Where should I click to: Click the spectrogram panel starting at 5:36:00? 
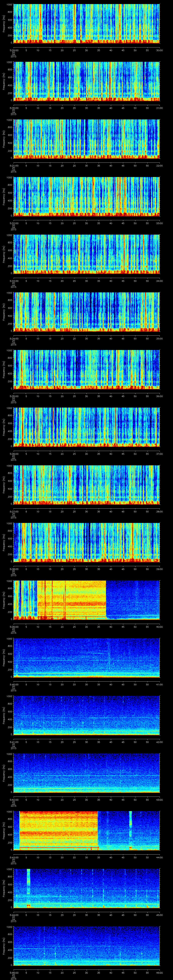click(87, 427)
